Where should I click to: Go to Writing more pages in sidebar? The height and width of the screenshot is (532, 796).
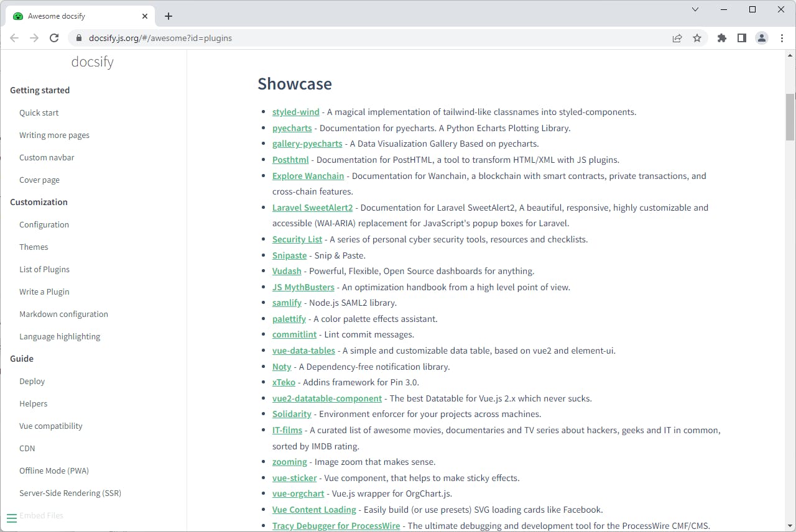point(54,135)
